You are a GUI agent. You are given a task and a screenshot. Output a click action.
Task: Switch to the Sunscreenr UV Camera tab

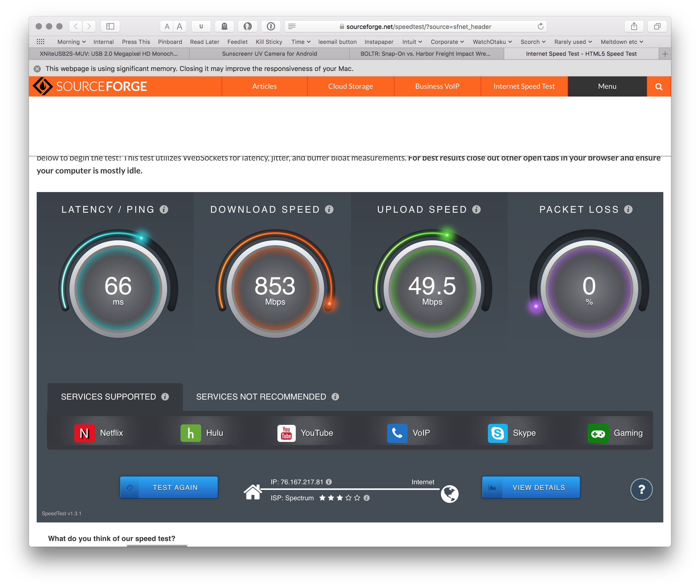click(269, 54)
